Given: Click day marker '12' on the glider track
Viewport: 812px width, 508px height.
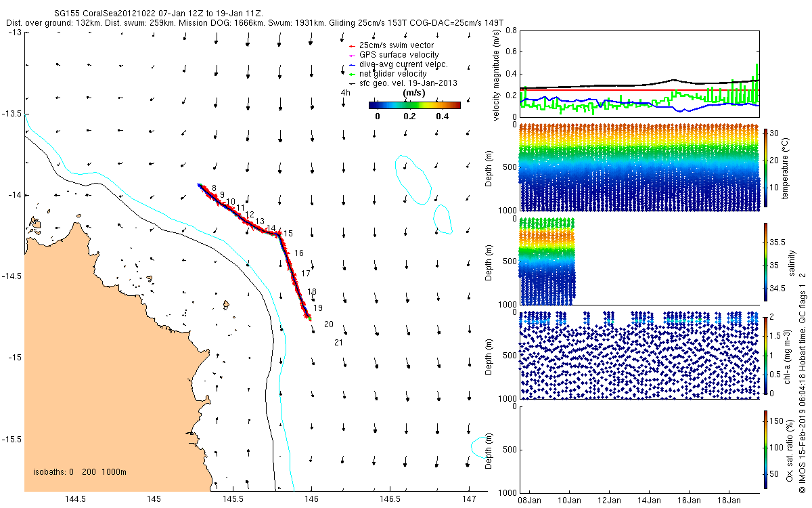Looking at the screenshot, I should click(x=250, y=214).
